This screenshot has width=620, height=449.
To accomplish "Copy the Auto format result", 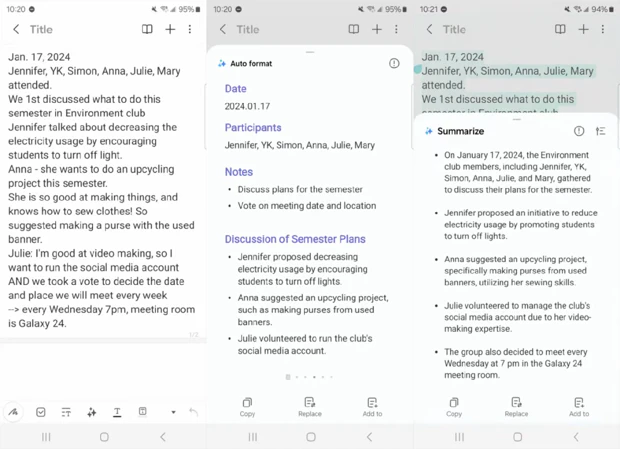I will tap(247, 406).
